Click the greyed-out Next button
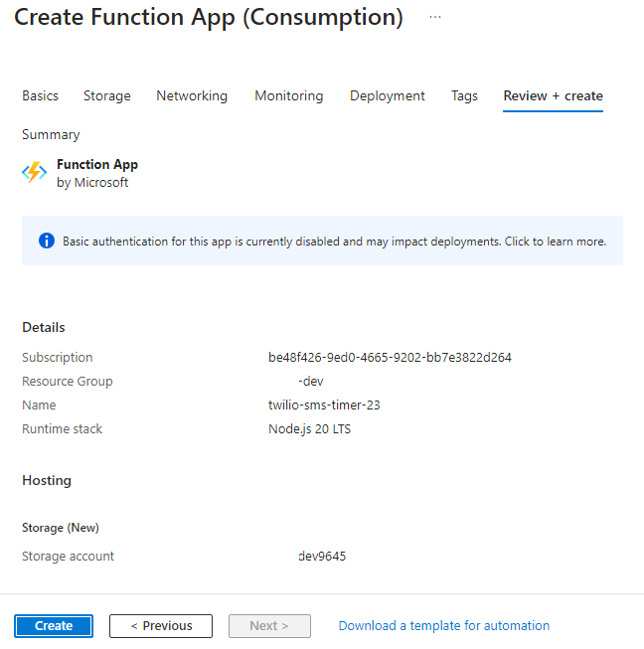The image size is (644, 649). tap(269, 626)
